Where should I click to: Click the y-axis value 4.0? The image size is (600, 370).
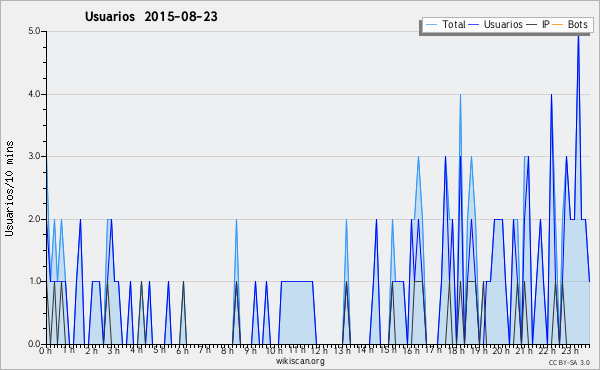[x=34, y=94]
